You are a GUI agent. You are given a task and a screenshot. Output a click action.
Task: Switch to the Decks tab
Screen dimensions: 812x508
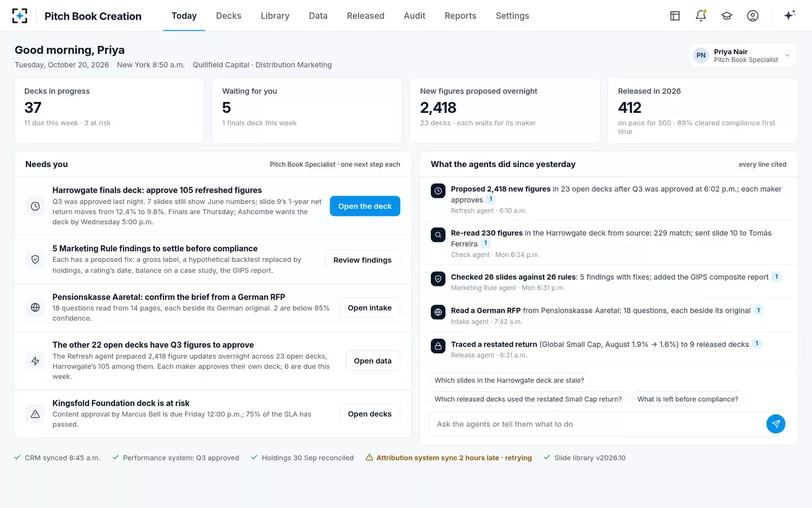(x=228, y=16)
